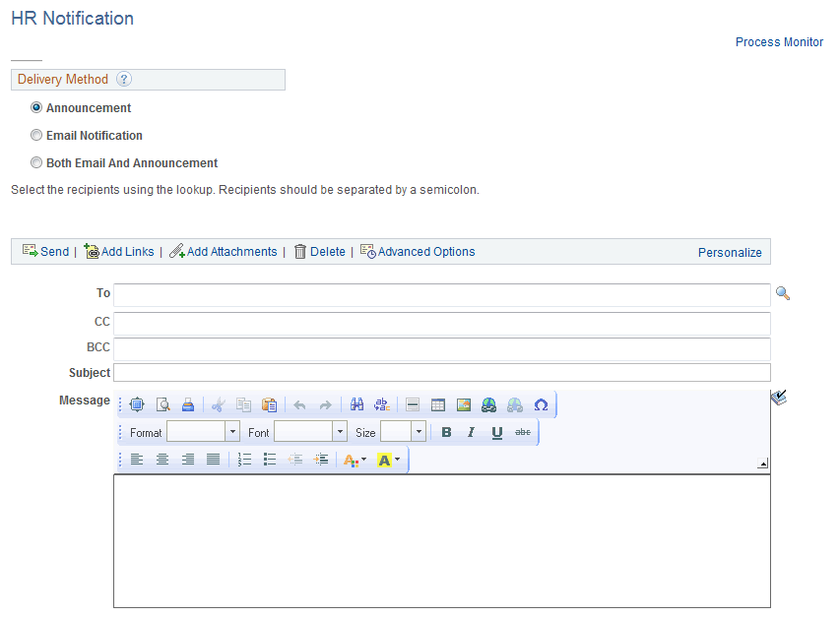This screenshot has width=840, height=617.
Task: Insert numbered list
Action: click(244, 460)
